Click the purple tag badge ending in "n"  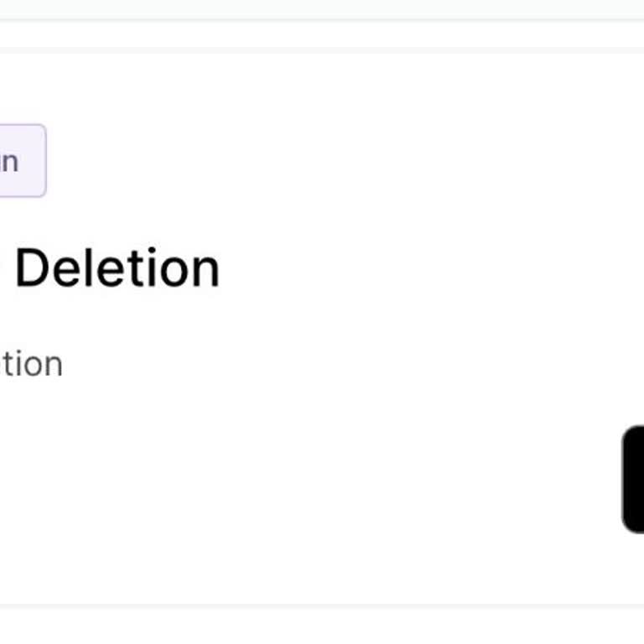(x=18, y=161)
